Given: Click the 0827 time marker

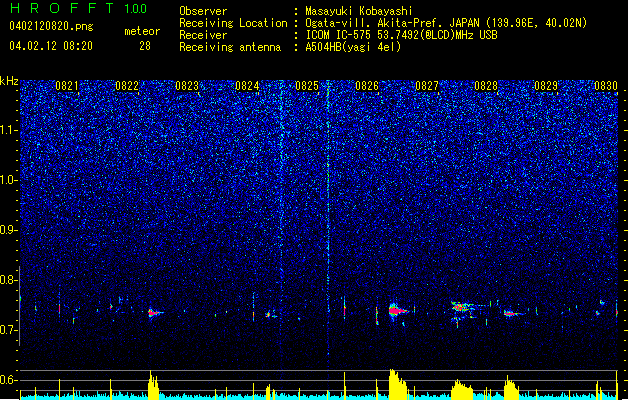Looking at the screenshot, I should pyautogui.click(x=427, y=86).
